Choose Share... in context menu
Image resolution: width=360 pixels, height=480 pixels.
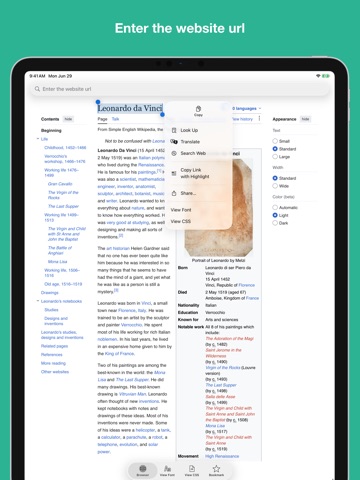(x=199, y=193)
